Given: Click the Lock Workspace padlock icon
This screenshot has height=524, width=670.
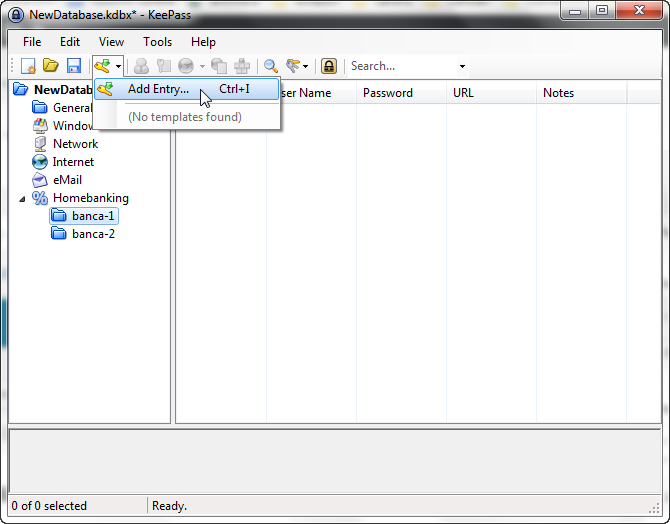Looking at the screenshot, I should [x=328, y=67].
